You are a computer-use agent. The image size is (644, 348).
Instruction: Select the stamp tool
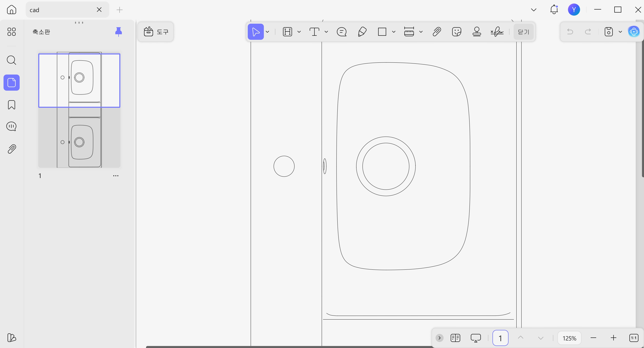[477, 32]
